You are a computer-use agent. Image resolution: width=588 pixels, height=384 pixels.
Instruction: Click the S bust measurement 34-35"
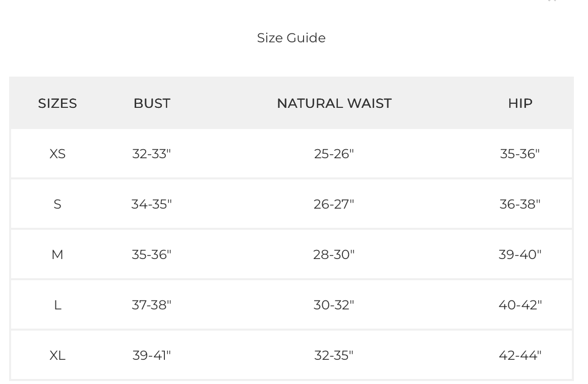point(152,204)
